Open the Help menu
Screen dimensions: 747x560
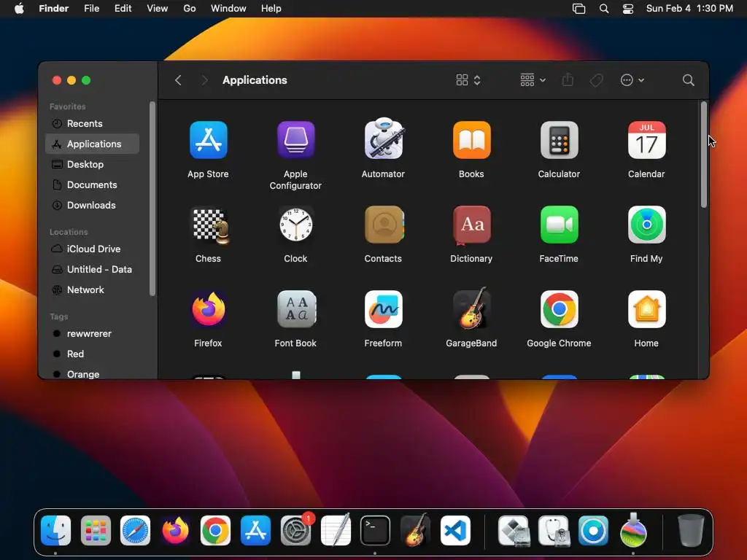(271, 9)
